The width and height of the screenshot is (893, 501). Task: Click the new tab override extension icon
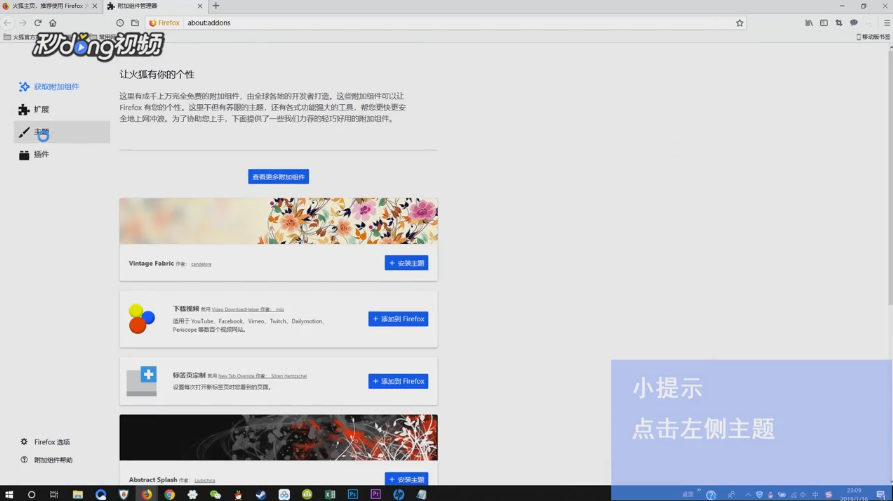141,381
